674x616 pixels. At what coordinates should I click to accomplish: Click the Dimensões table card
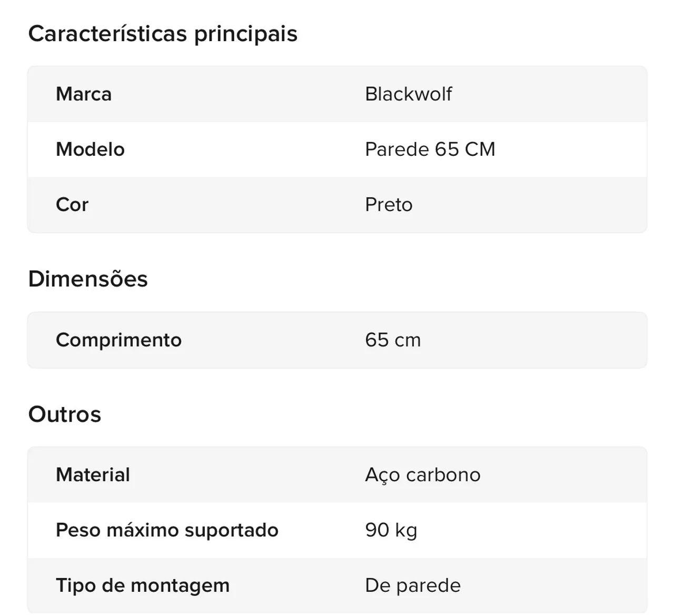(337, 340)
